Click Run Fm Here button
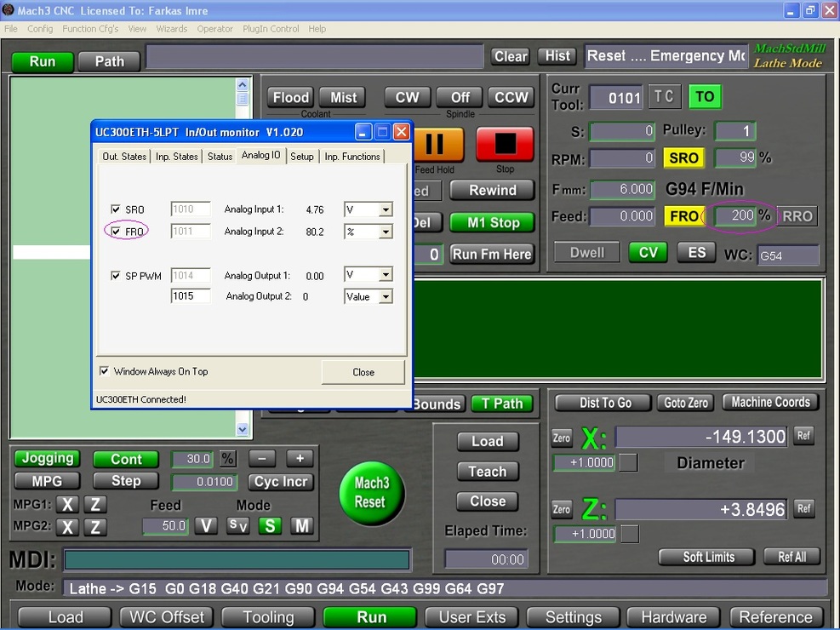The image size is (840, 630). point(492,254)
